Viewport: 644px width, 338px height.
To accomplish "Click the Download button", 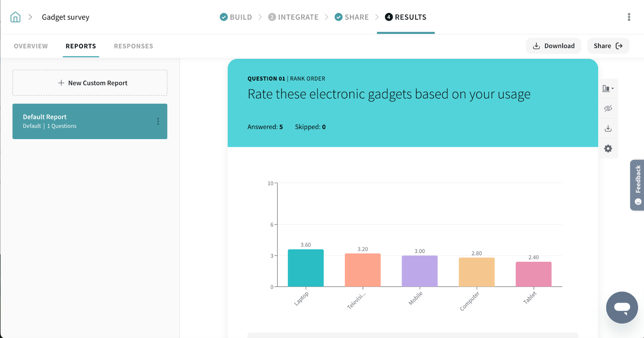I will 553,46.
